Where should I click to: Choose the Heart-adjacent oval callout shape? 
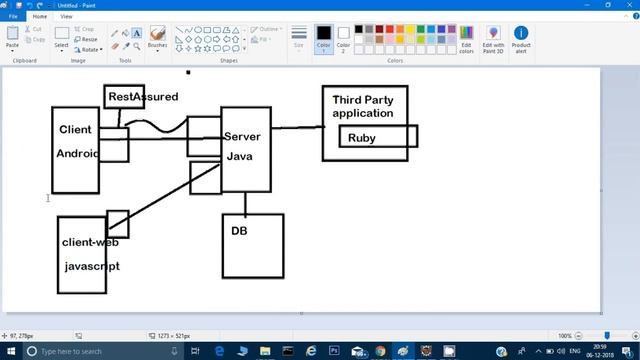(226, 49)
